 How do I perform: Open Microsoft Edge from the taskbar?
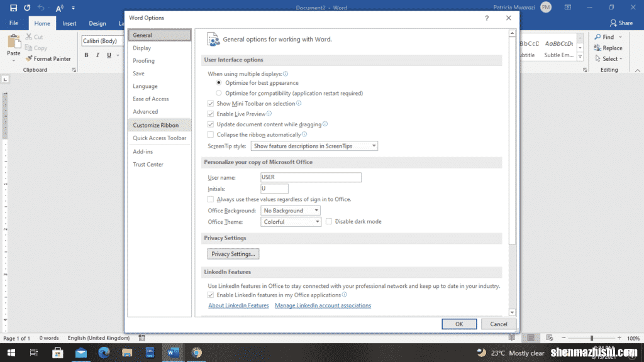coord(104,353)
